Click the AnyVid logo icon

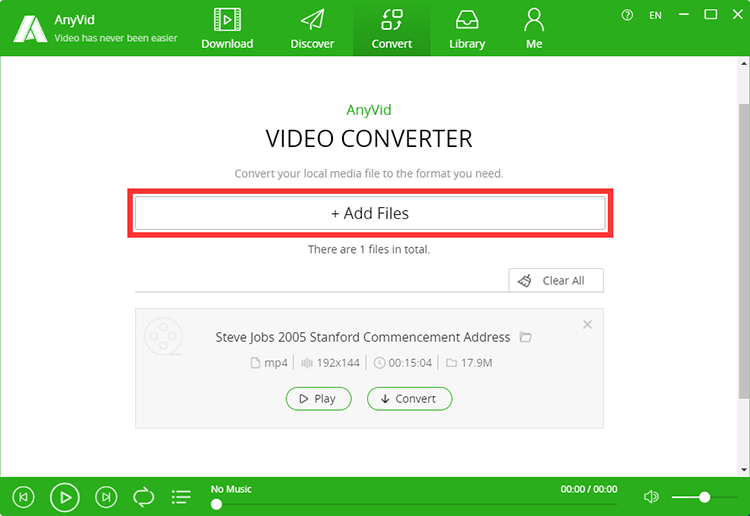30,29
